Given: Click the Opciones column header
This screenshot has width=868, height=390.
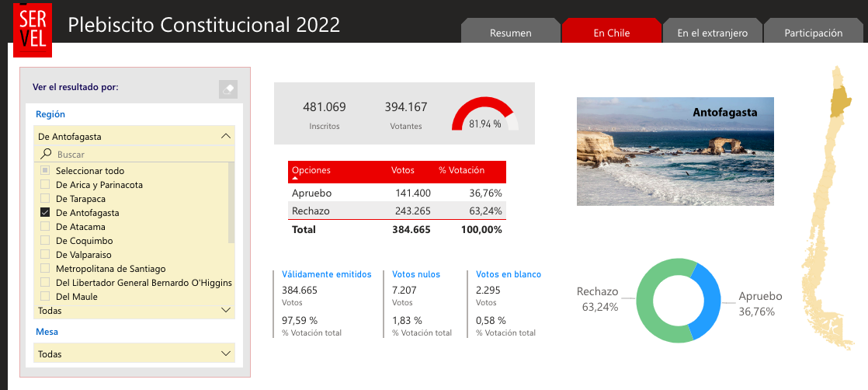Looking at the screenshot, I should point(311,170).
